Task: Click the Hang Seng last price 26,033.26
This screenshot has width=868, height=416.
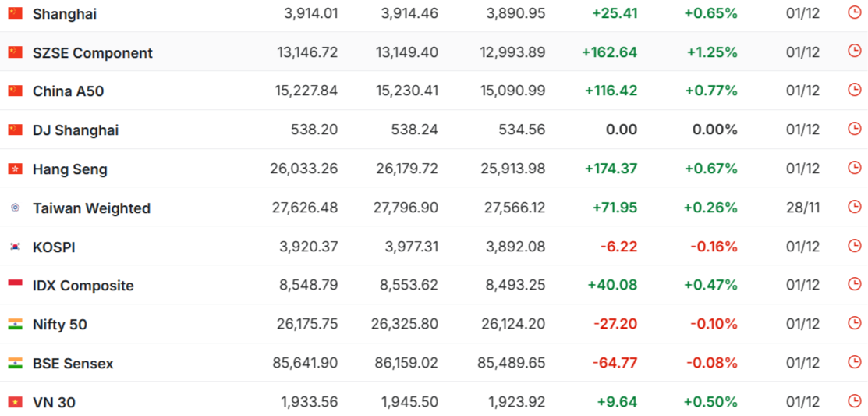Action: tap(306, 169)
